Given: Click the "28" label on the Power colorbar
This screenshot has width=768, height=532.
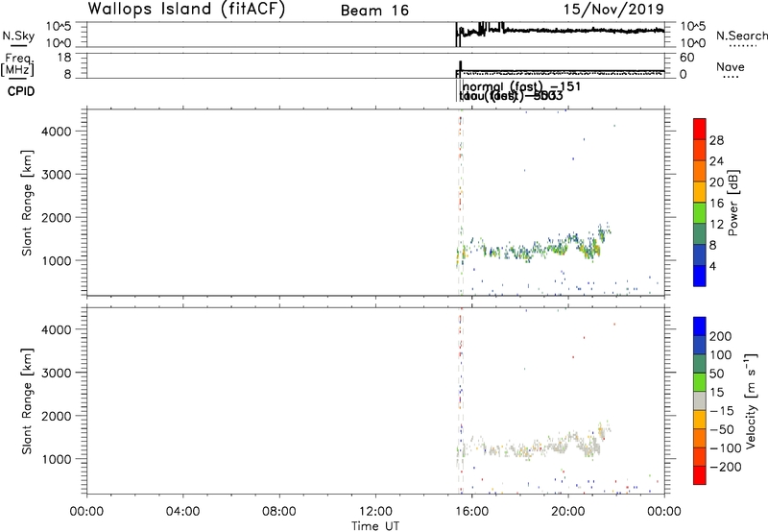Looking at the screenshot, I should click(x=716, y=140).
